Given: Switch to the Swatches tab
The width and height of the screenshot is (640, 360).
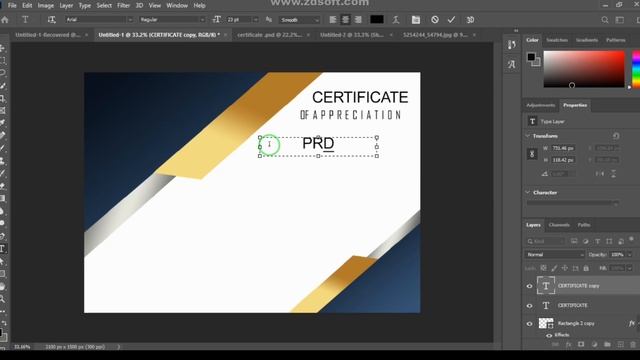Looking at the screenshot, I should (x=557, y=40).
